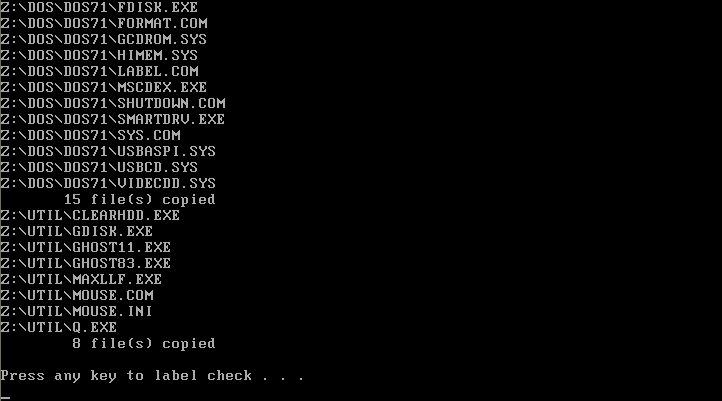Click the SHUTDOWN.COM line
This screenshot has width=722, height=401.
tap(113, 103)
